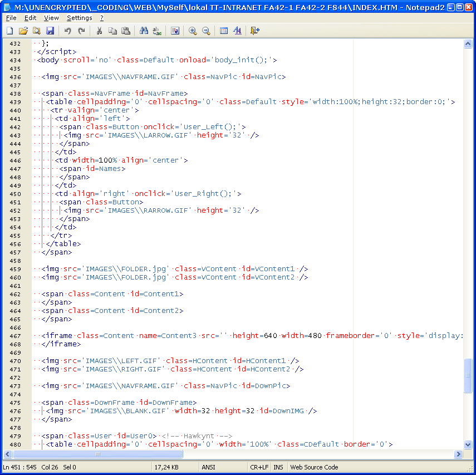Click the 'Web Source Code' scheme entry
This screenshot has height=475, width=476.
[x=314, y=467]
